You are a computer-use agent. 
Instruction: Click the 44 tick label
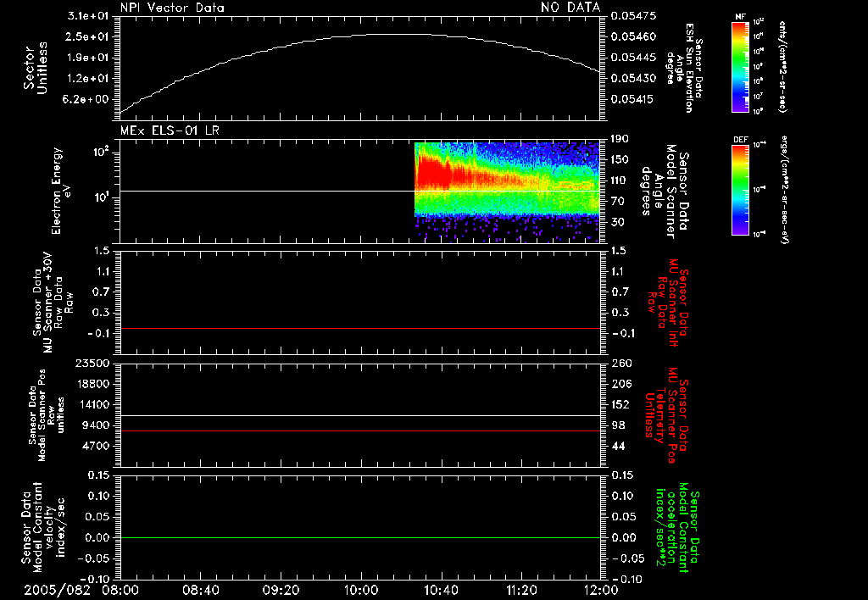618,446
